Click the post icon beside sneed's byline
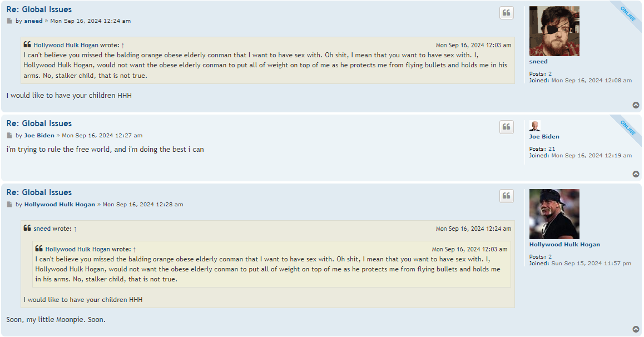Screen dimensions: 644x337 [x=9, y=21]
